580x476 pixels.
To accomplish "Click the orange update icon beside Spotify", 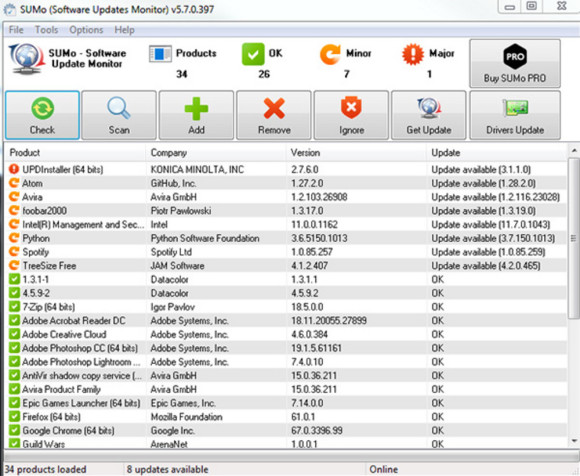I will 14,251.
